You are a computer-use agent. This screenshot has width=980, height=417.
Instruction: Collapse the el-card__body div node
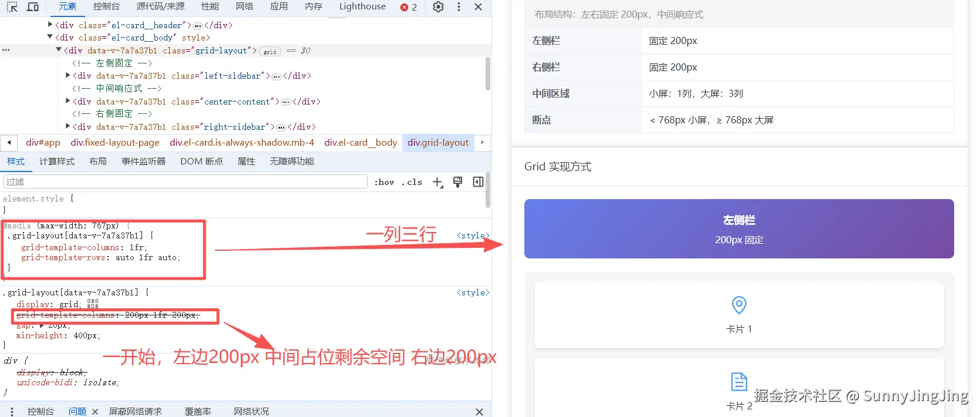(x=50, y=37)
